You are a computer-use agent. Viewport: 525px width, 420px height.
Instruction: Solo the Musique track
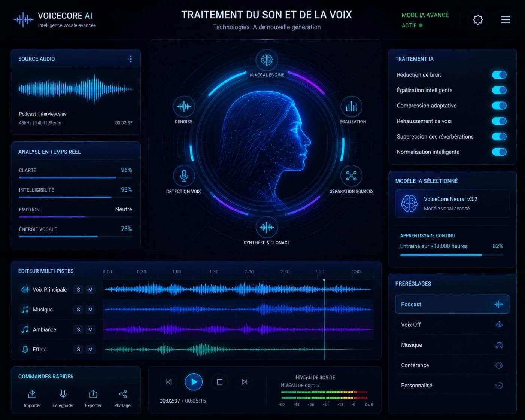coord(78,310)
